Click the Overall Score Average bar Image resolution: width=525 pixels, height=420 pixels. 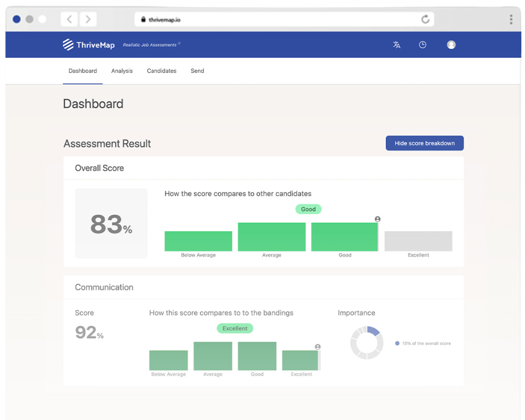(271, 237)
